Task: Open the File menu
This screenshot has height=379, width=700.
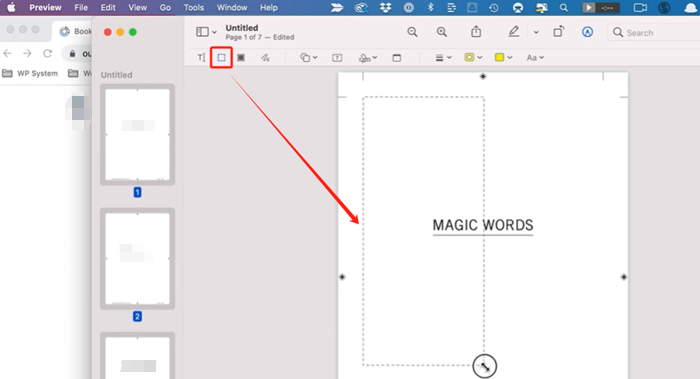Action: tap(81, 8)
